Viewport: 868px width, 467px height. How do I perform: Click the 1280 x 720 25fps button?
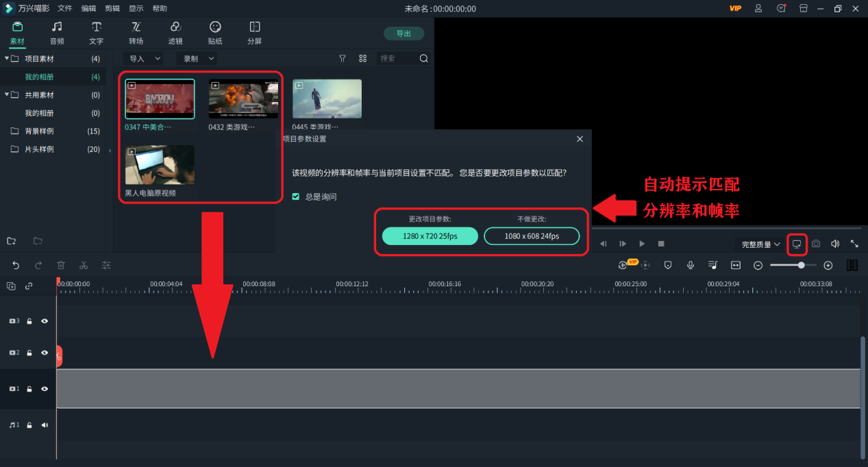pyautogui.click(x=430, y=236)
